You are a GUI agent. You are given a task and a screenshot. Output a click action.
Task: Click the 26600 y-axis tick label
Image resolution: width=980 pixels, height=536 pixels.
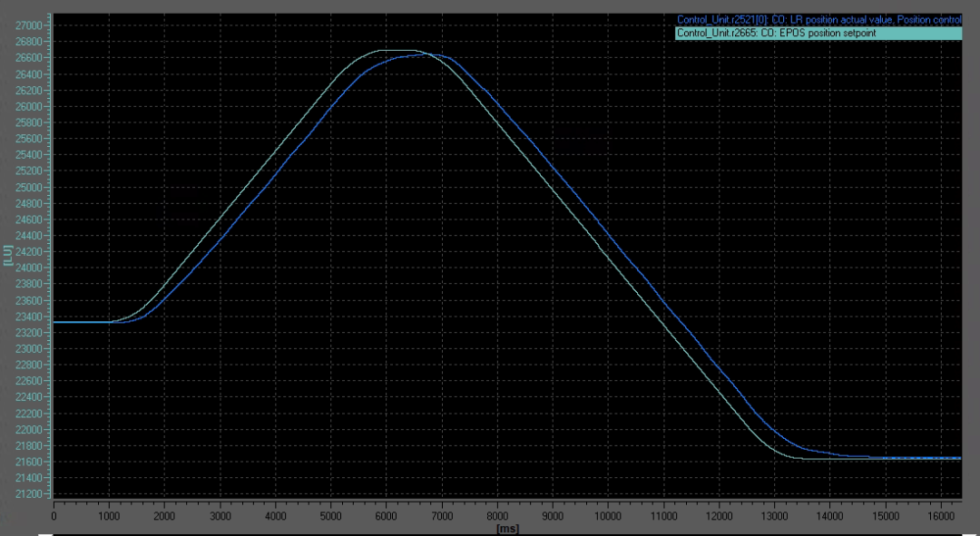click(x=30, y=58)
